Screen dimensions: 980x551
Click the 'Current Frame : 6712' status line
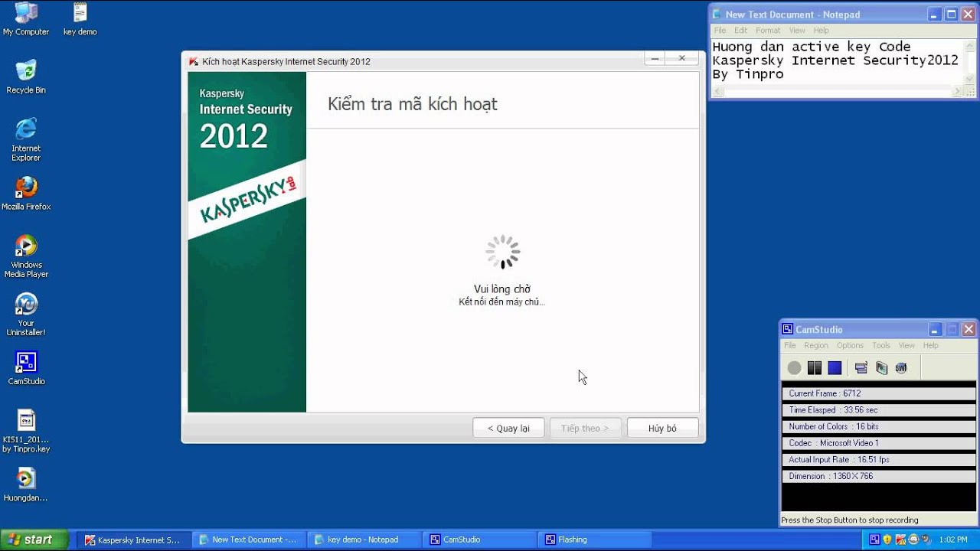pyautogui.click(x=878, y=393)
